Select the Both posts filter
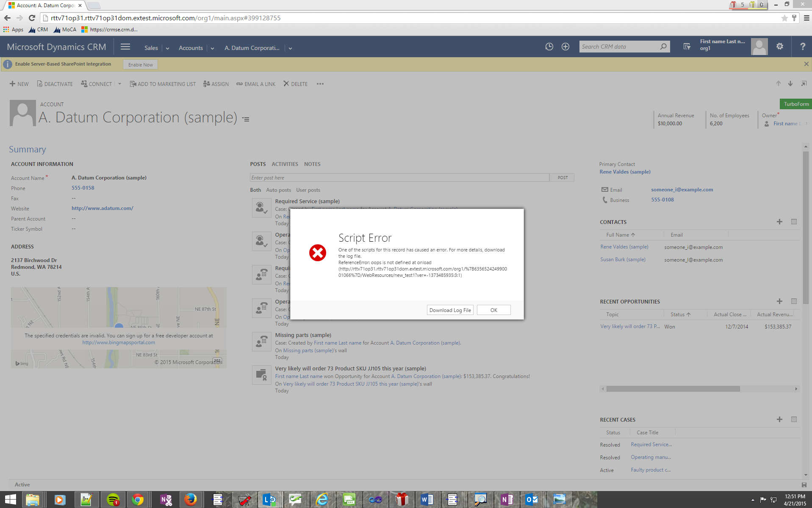This screenshot has height=508, width=812. click(255, 190)
